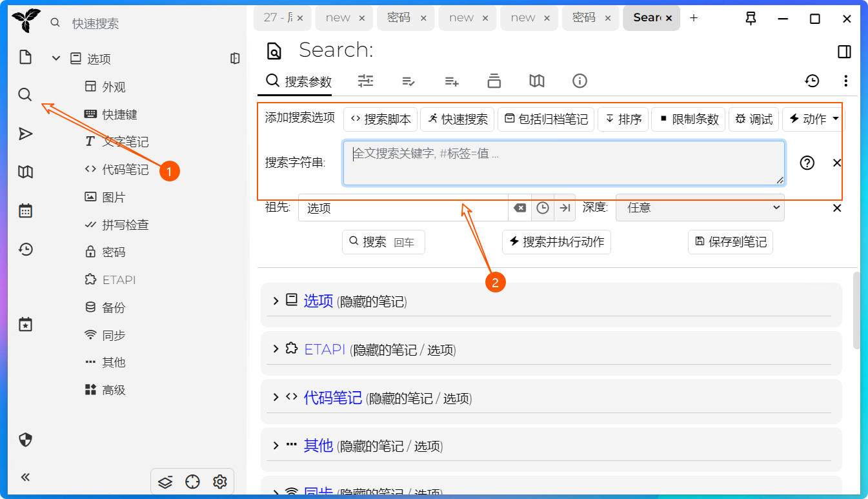The width and height of the screenshot is (868, 499).
Task: Click the shield protected session icon
Action: pos(25,440)
